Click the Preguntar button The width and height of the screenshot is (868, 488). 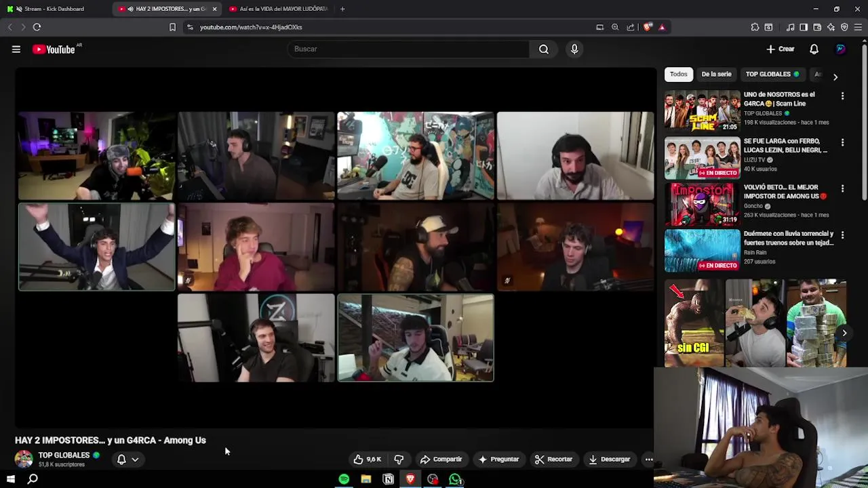coord(498,459)
